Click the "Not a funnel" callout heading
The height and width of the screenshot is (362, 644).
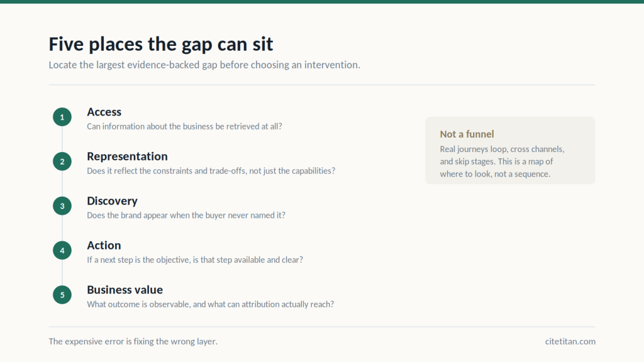tap(467, 134)
